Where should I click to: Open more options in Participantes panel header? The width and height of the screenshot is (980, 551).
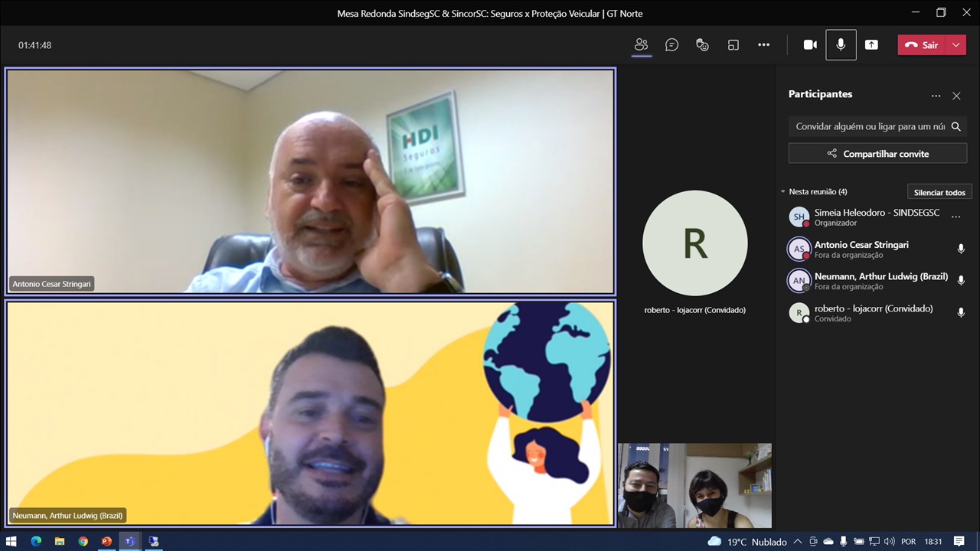coord(936,96)
